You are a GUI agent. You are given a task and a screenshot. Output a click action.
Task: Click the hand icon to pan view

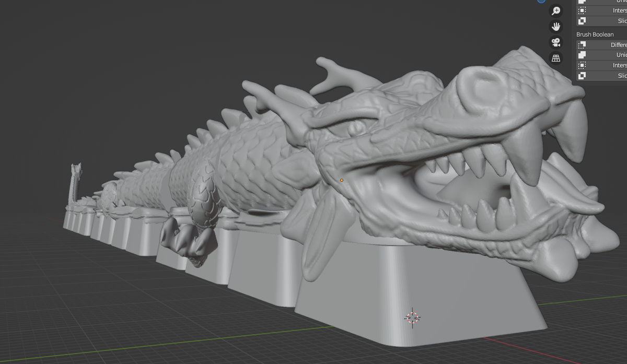(x=556, y=27)
